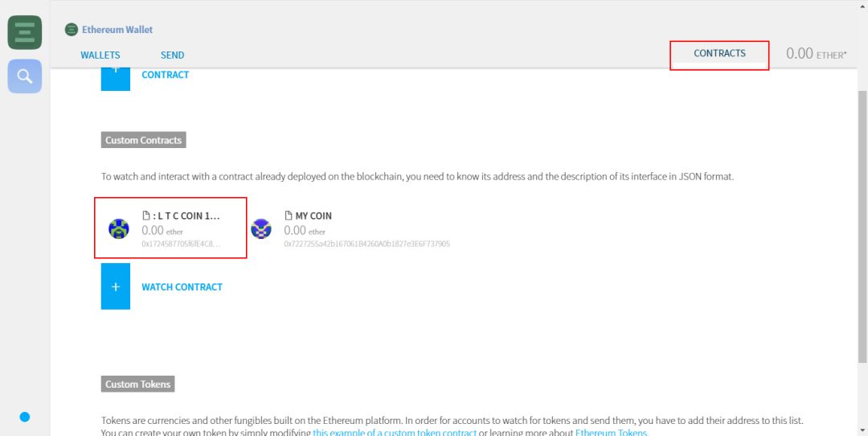The image size is (868, 436).
Task: Select the Ethereum Wallet logo icon
Action: [x=72, y=30]
